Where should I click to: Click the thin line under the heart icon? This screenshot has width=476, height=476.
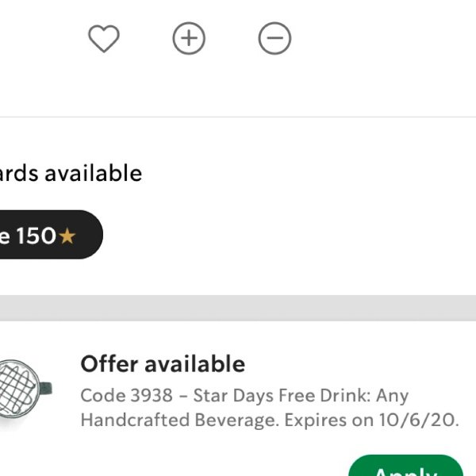238,117
